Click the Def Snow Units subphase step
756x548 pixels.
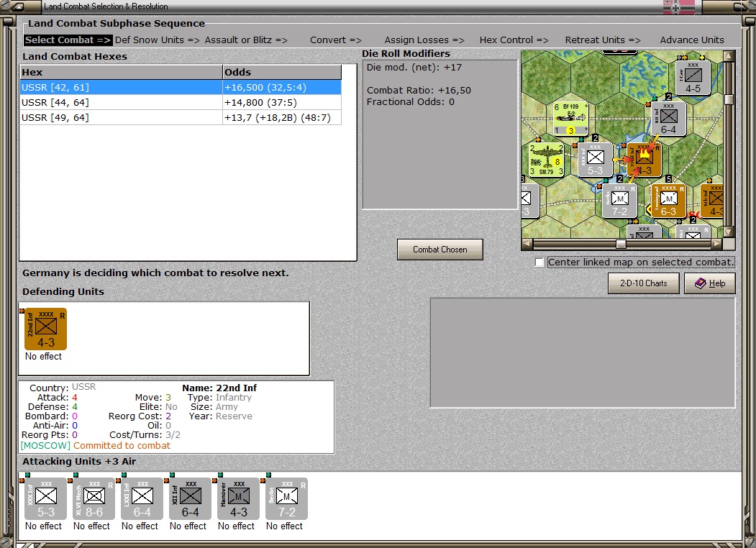[x=158, y=40]
